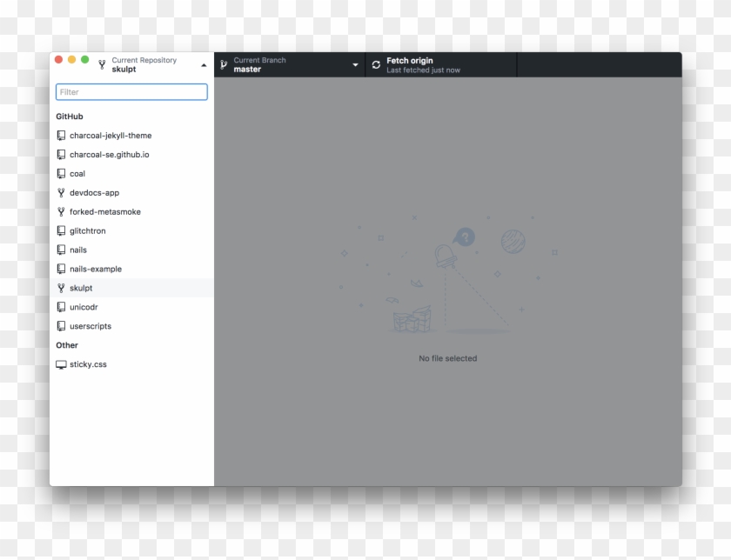Focus the repository Filter field
The height and width of the screenshot is (560, 731).
tap(131, 92)
